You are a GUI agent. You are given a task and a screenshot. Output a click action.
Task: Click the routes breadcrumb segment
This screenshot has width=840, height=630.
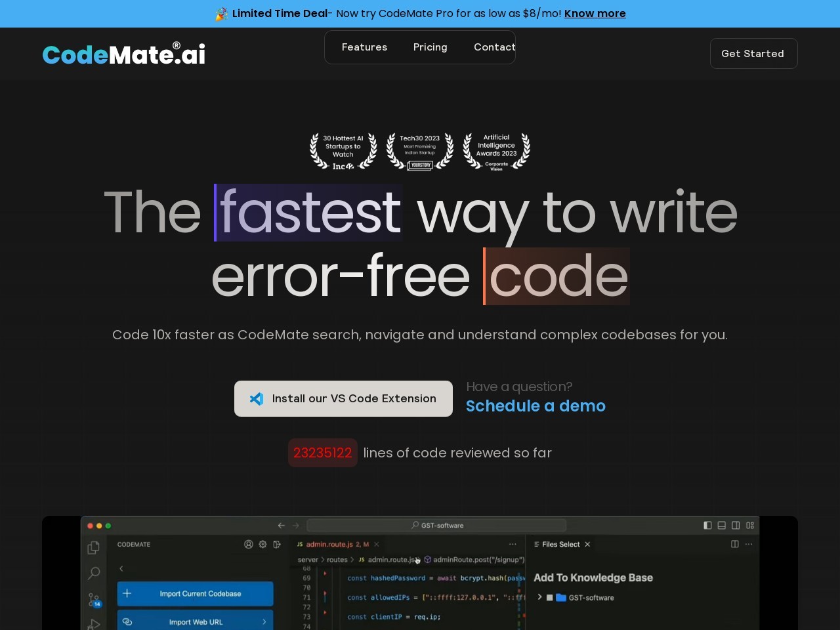[x=337, y=560]
